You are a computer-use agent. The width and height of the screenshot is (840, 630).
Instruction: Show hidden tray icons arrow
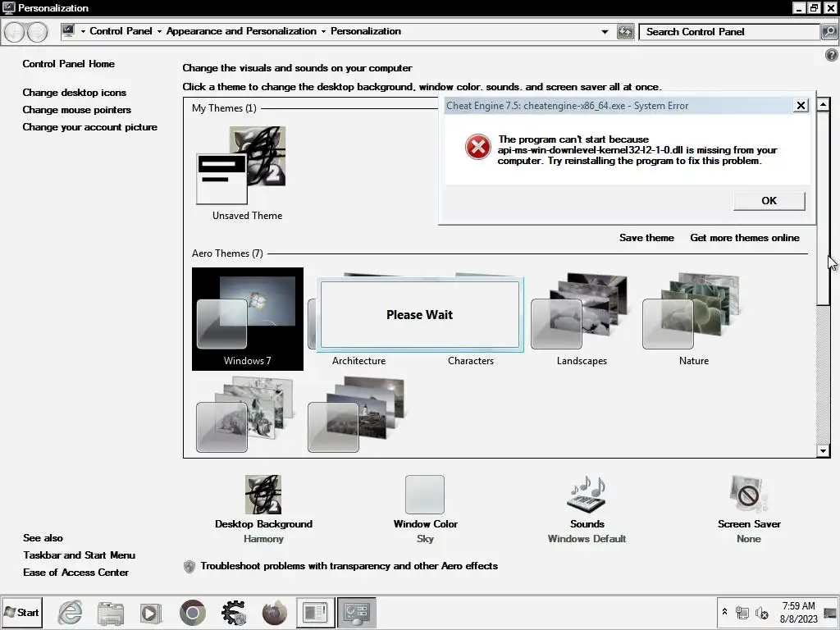(724, 611)
